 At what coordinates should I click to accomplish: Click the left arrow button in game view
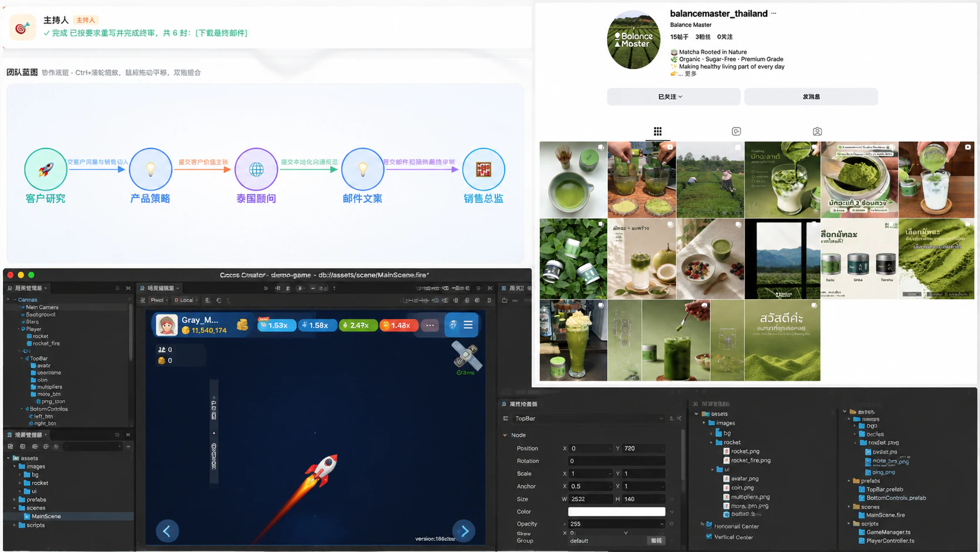click(167, 531)
